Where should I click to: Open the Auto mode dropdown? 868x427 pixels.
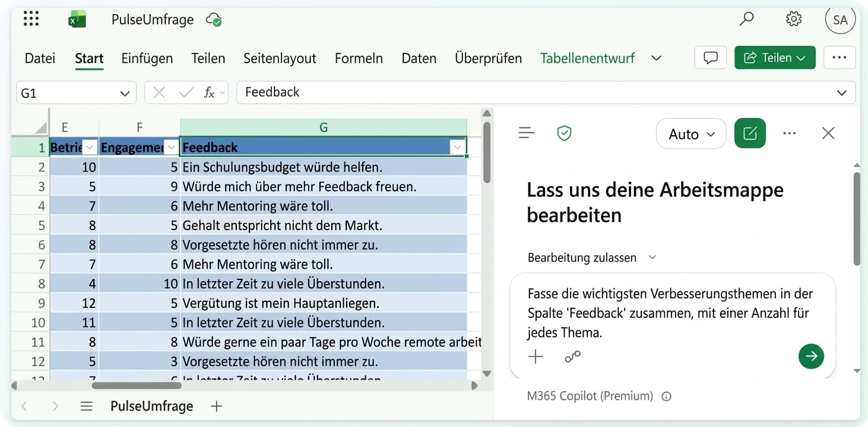[691, 134]
